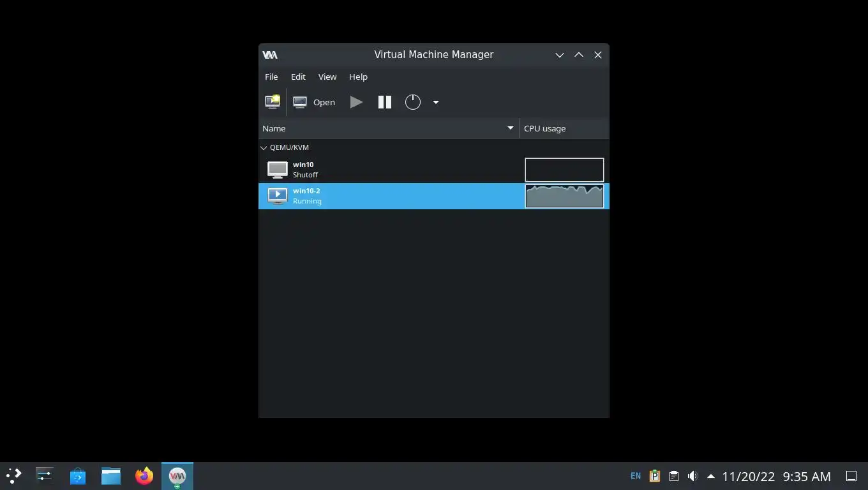
Task: Open shutdown options dropdown arrow
Action: tap(436, 102)
